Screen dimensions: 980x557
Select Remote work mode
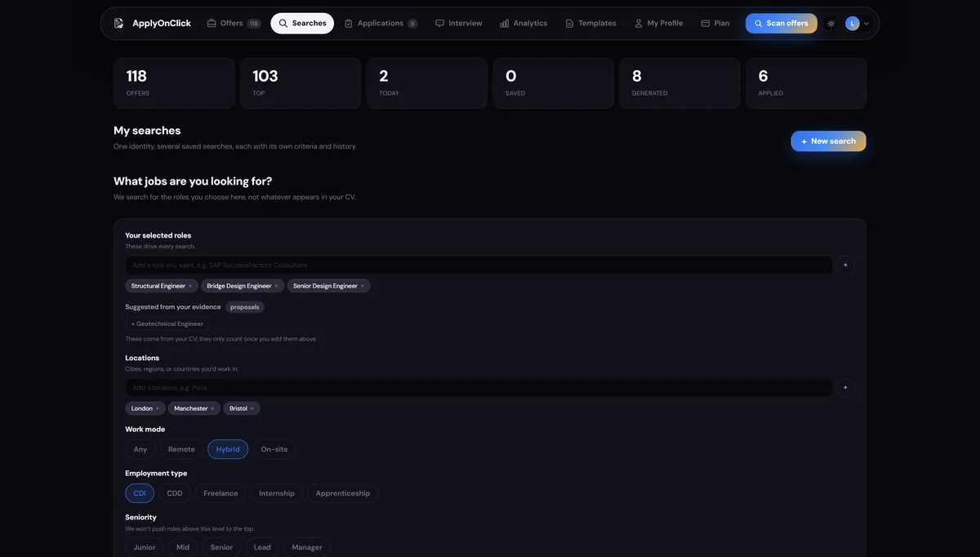click(181, 449)
